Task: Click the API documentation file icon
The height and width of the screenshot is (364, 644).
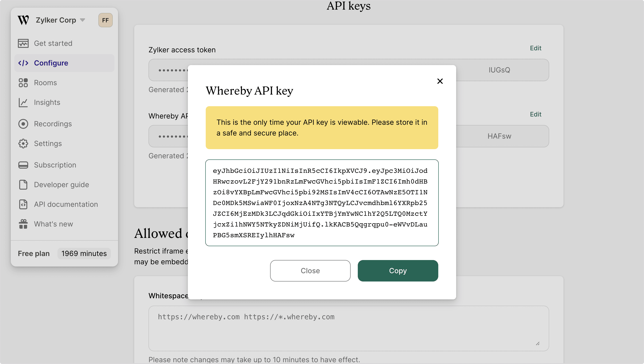Action: click(23, 205)
